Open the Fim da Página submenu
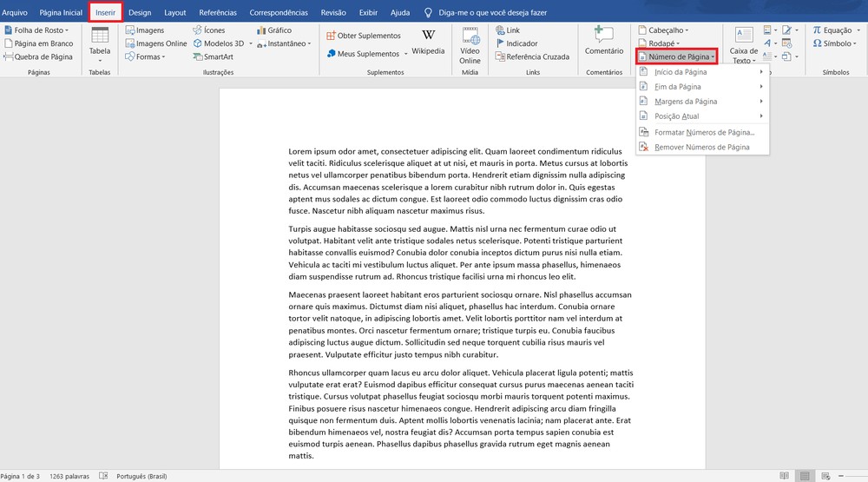Viewport: 868px width, 482px height. [x=702, y=87]
